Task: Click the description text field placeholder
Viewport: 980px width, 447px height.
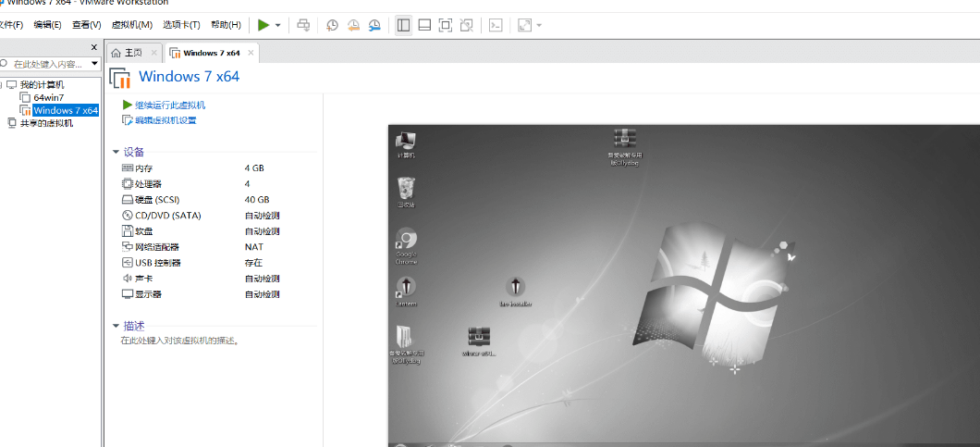Action: point(180,341)
